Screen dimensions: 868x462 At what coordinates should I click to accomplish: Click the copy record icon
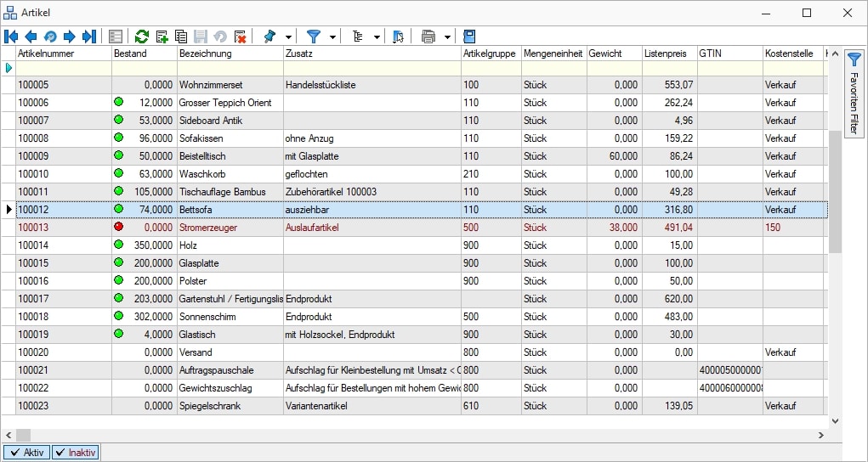181,37
